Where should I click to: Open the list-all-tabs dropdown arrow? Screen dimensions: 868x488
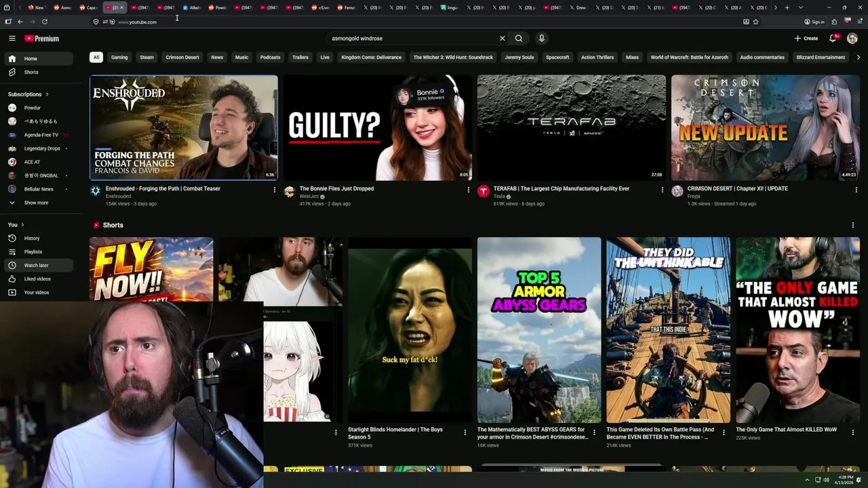point(801,7)
